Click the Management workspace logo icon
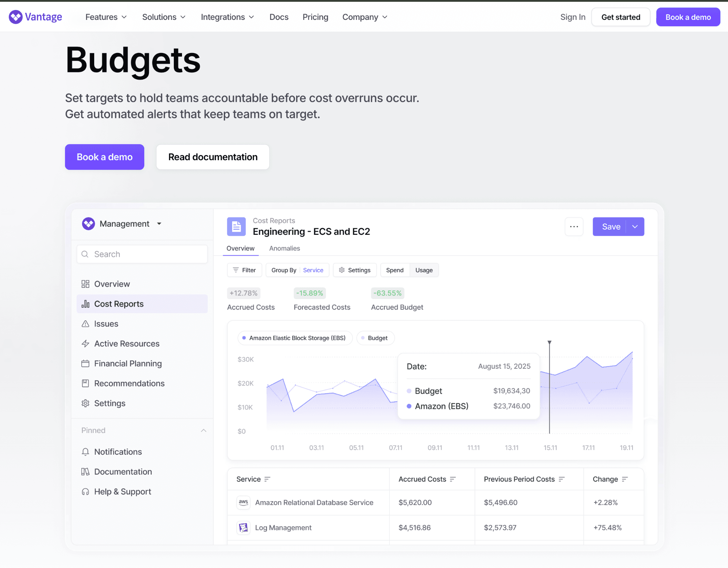This screenshot has width=728, height=568. (89, 224)
